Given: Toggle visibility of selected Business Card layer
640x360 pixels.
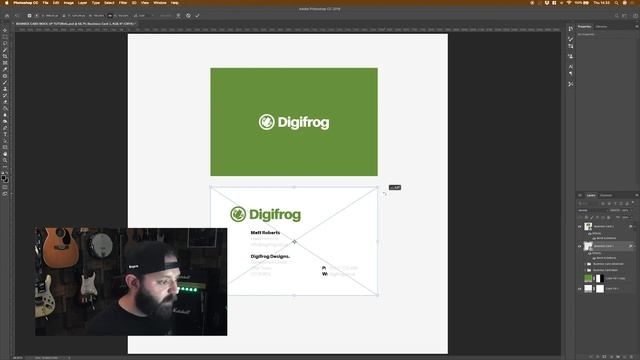Looking at the screenshot, I should tap(580, 246).
